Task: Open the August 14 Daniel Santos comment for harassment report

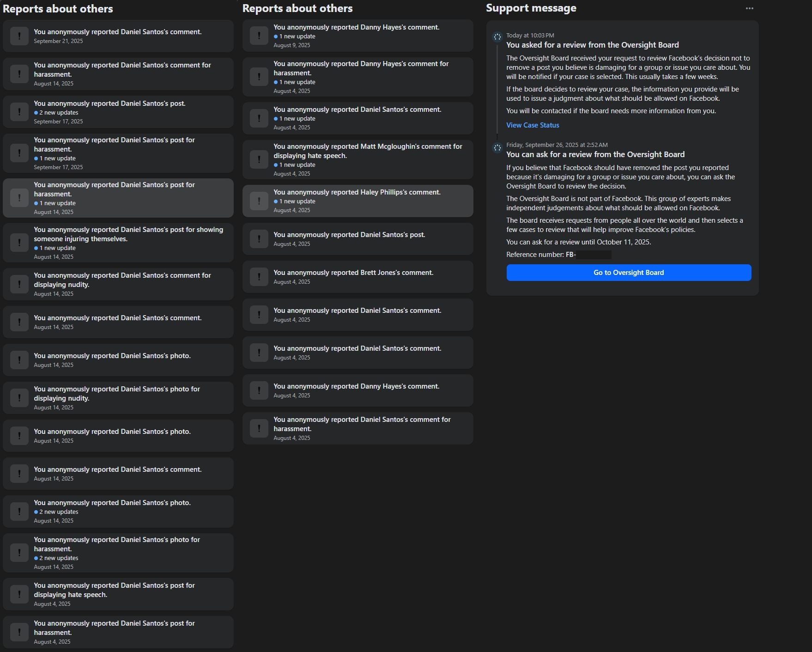Action: point(118,74)
